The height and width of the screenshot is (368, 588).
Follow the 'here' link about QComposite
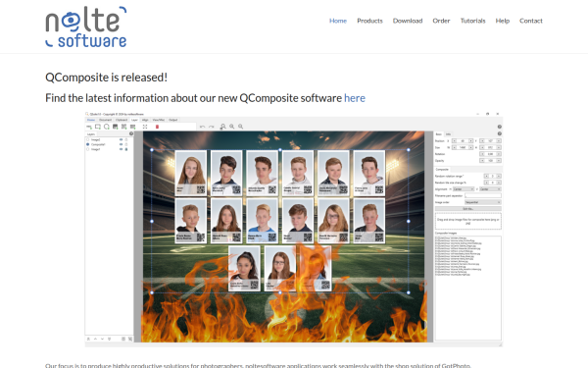[x=355, y=98]
